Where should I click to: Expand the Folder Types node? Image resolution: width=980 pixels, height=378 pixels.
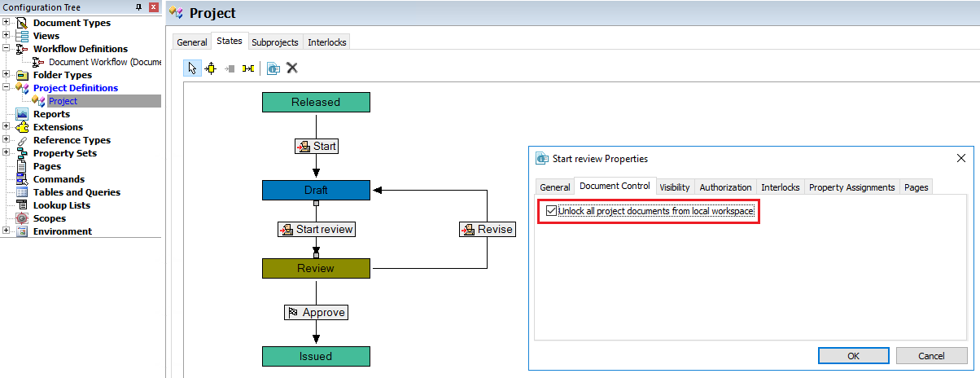(7, 75)
